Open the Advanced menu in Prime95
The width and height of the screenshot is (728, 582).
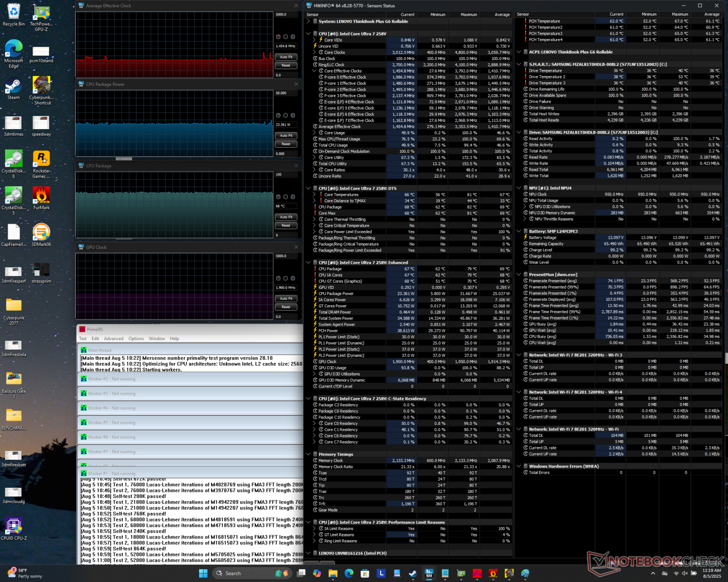click(114, 339)
